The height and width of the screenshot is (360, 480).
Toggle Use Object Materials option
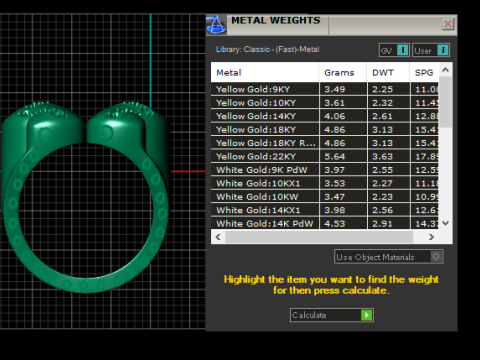389,257
